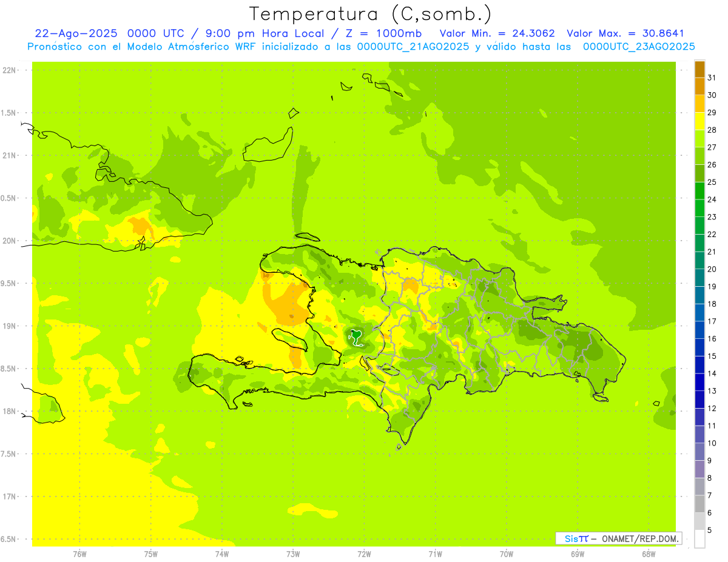Click the "20N" latitude label
The width and height of the screenshot is (728, 562).
coord(9,241)
